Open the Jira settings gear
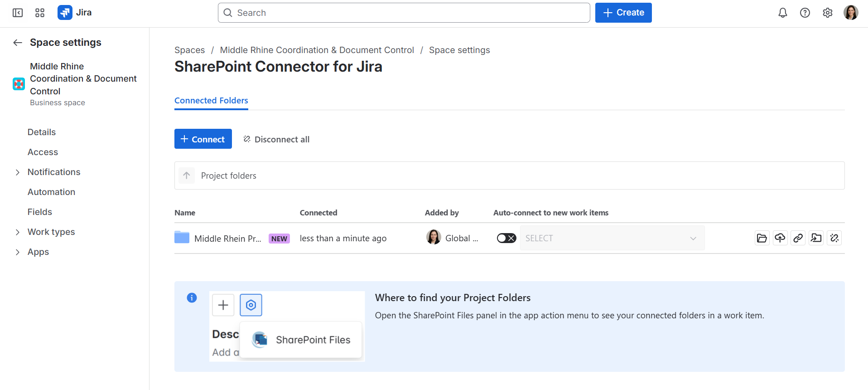The image size is (868, 390). tap(827, 13)
